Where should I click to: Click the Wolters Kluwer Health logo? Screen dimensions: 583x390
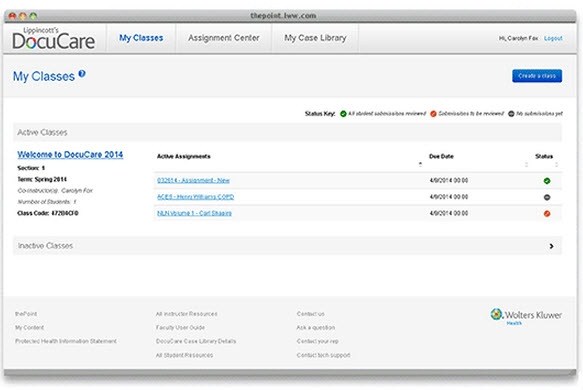click(x=526, y=316)
